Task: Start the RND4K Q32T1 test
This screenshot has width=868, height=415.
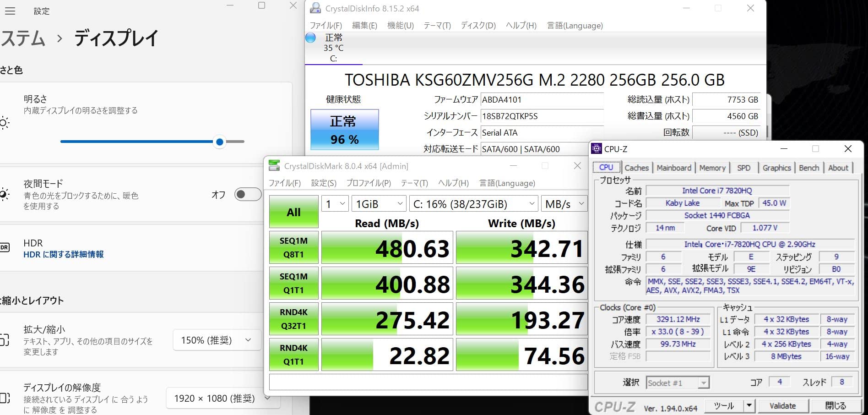Action: 293,319
